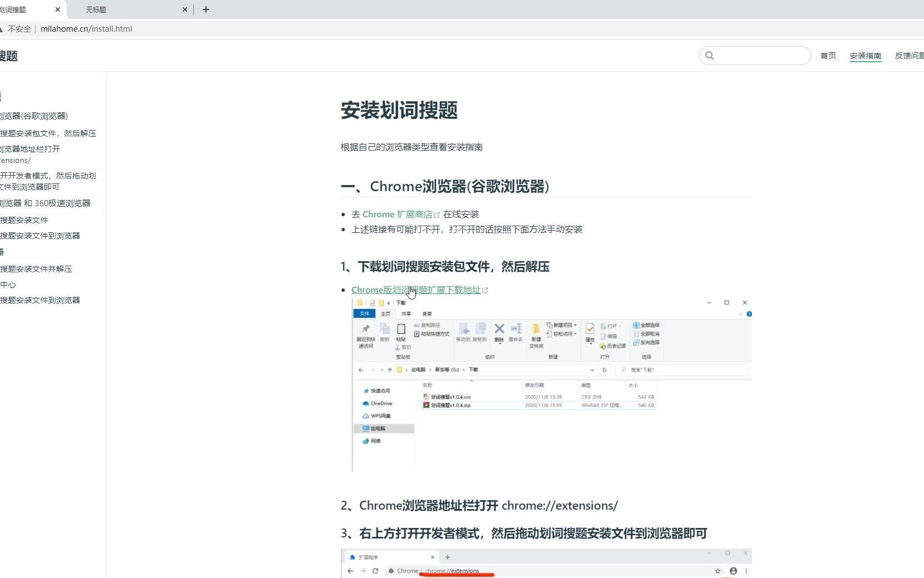This screenshot has width=924, height=578.
Task: Click the 搜索"下载" search box in Explorer
Action: [682, 370]
